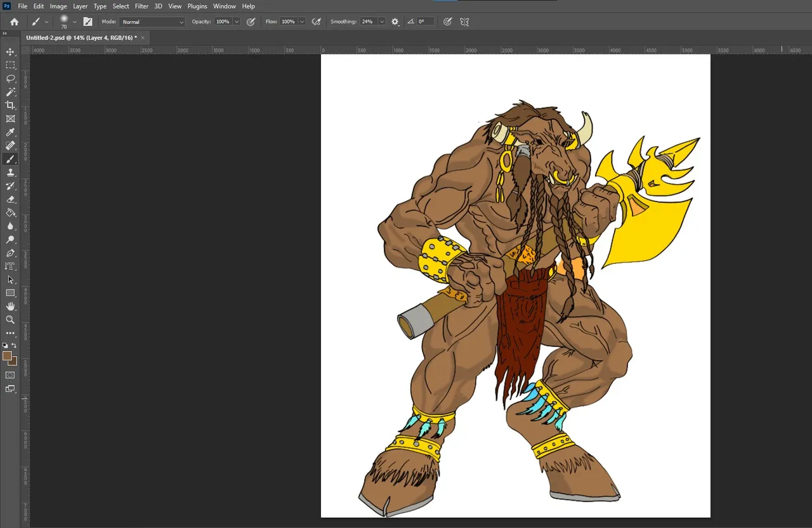Enable airbrush-style build-up
Viewport: 812px width, 528px height.
point(316,22)
